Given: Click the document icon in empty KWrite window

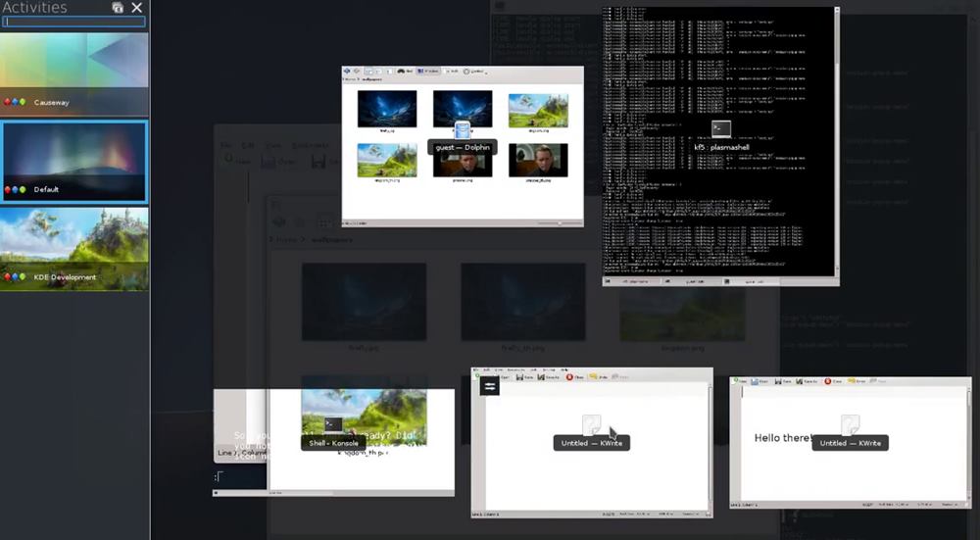Looking at the screenshot, I should tap(591, 424).
